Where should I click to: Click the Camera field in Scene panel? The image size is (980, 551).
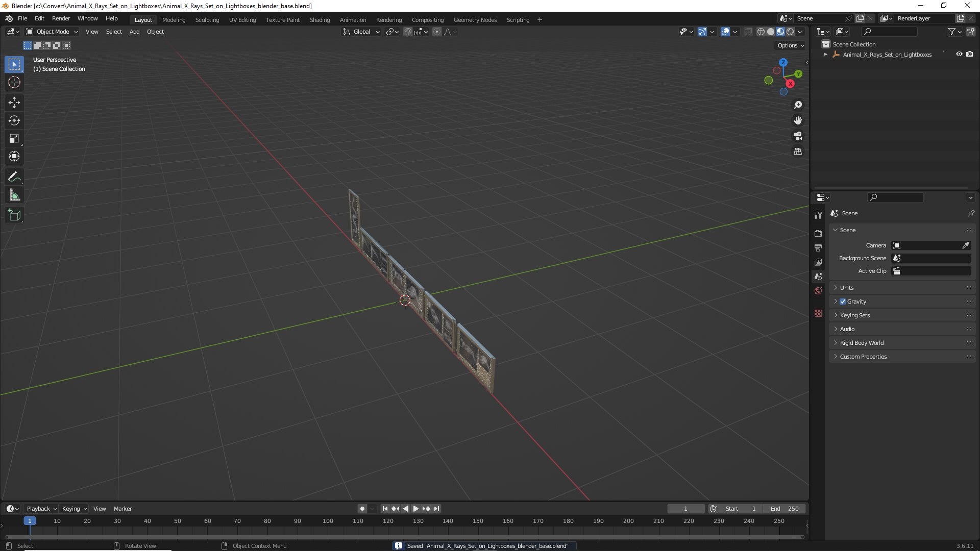click(x=931, y=245)
